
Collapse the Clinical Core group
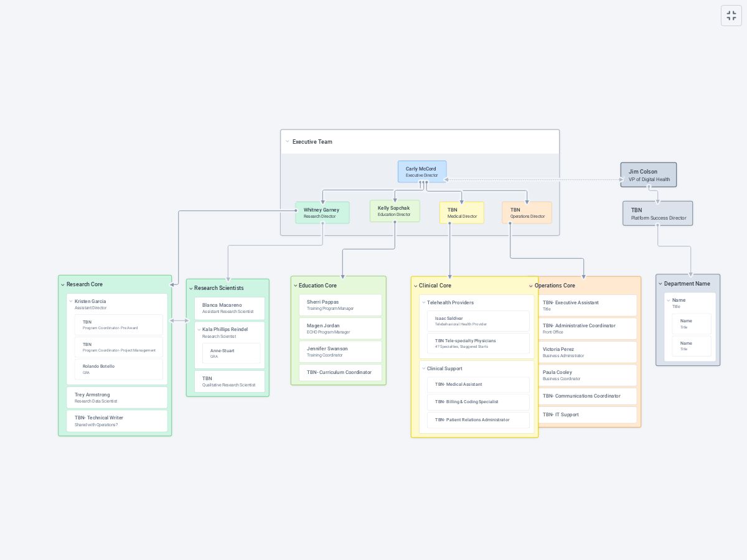tap(415, 286)
